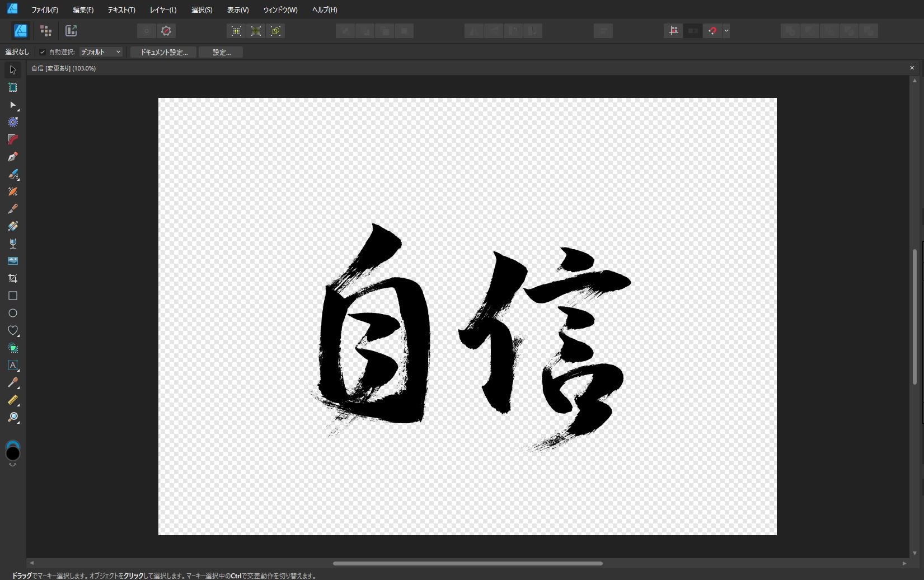Choose the Rectangle shape tool
This screenshot has width=924, height=580.
coord(12,296)
